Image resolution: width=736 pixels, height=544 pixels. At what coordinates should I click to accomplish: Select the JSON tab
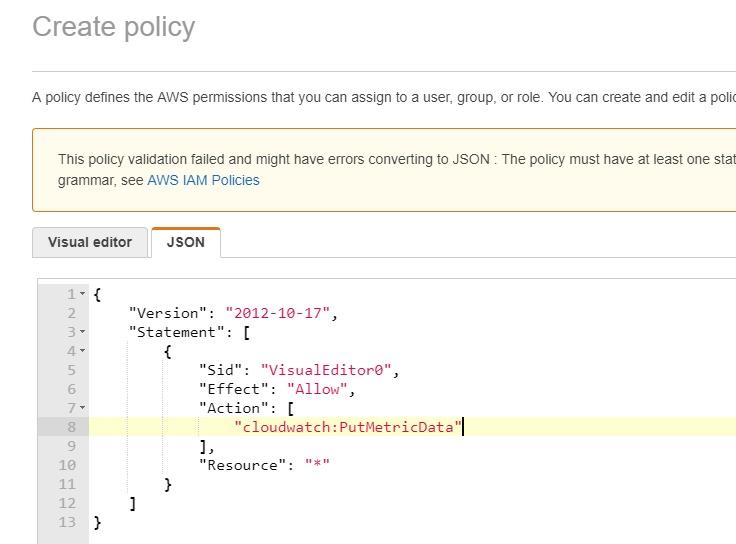[186, 242]
